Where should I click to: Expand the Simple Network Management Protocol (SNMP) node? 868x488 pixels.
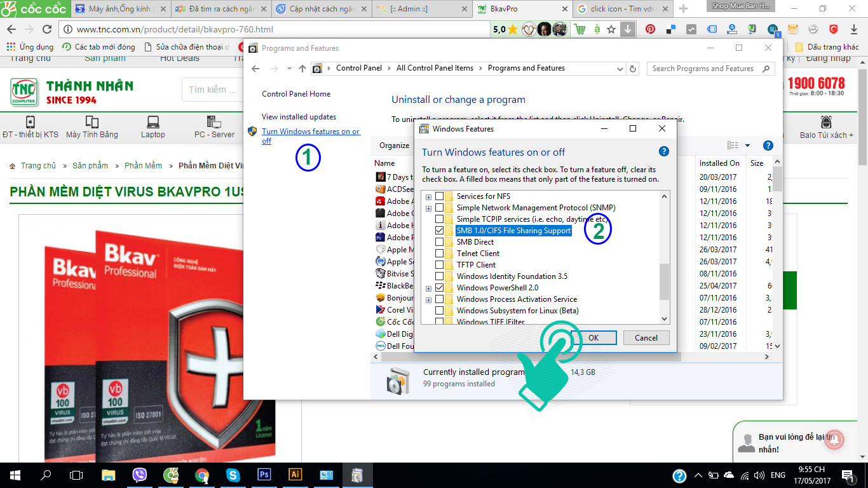pos(428,208)
